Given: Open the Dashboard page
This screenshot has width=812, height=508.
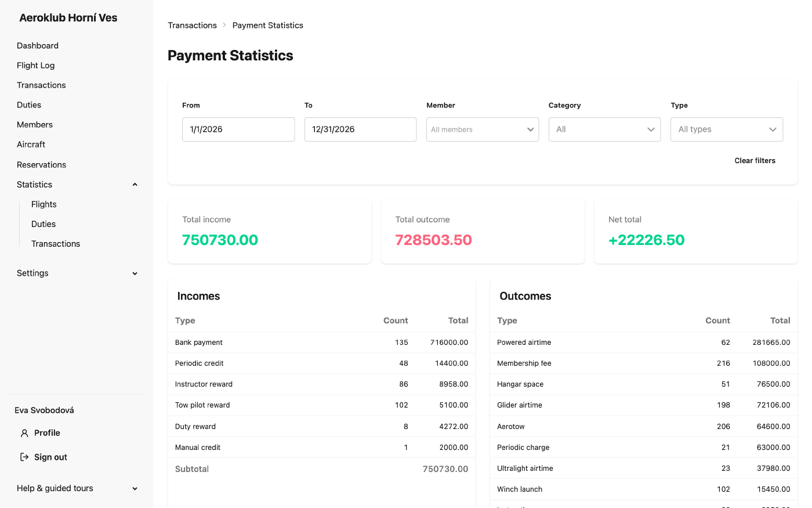Looking at the screenshot, I should pyautogui.click(x=38, y=46).
